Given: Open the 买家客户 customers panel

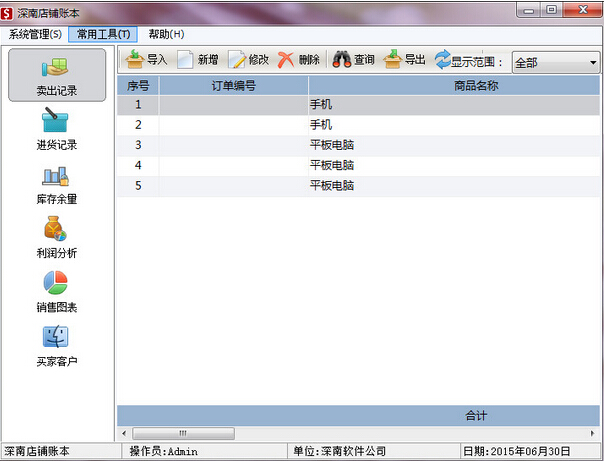Looking at the screenshot, I should click(57, 346).
